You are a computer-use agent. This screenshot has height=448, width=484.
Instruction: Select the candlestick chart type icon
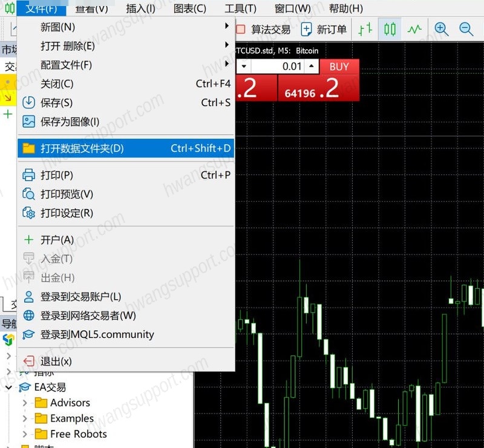390,29
